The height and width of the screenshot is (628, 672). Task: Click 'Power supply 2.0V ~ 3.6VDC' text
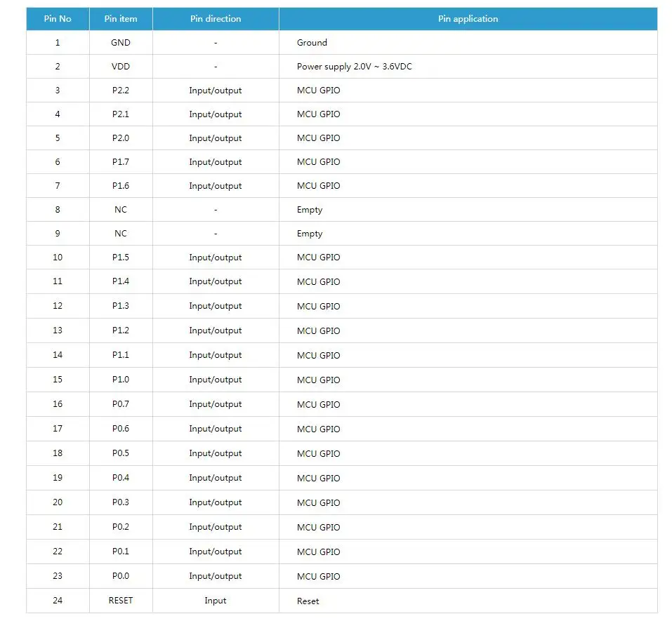pyautogui.click(x=354, y=67)
